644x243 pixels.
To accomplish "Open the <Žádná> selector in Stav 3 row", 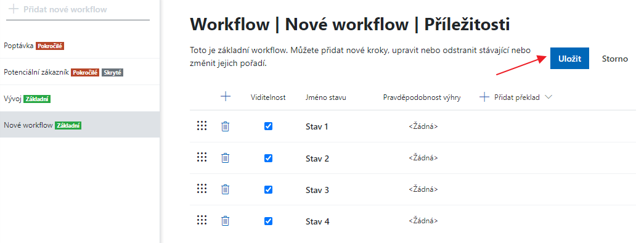I will (423, 189).
